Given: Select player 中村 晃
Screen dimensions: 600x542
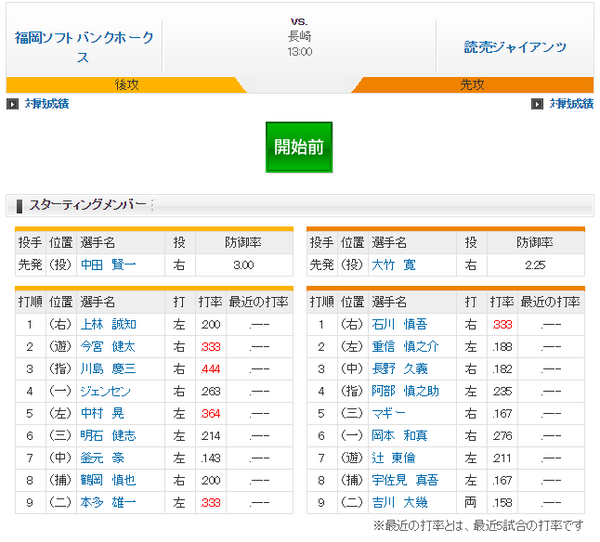Looking at the screenshot, I should point(103,413).
